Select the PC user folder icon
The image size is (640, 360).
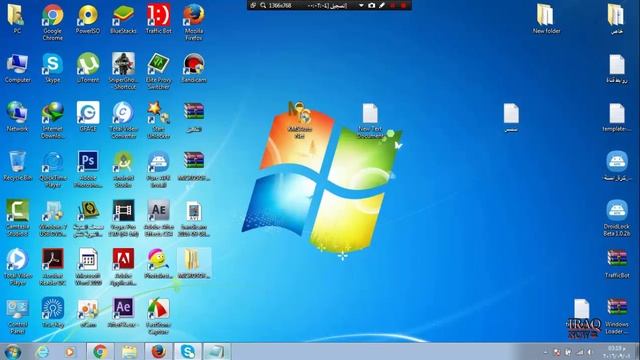coord(17,19)
